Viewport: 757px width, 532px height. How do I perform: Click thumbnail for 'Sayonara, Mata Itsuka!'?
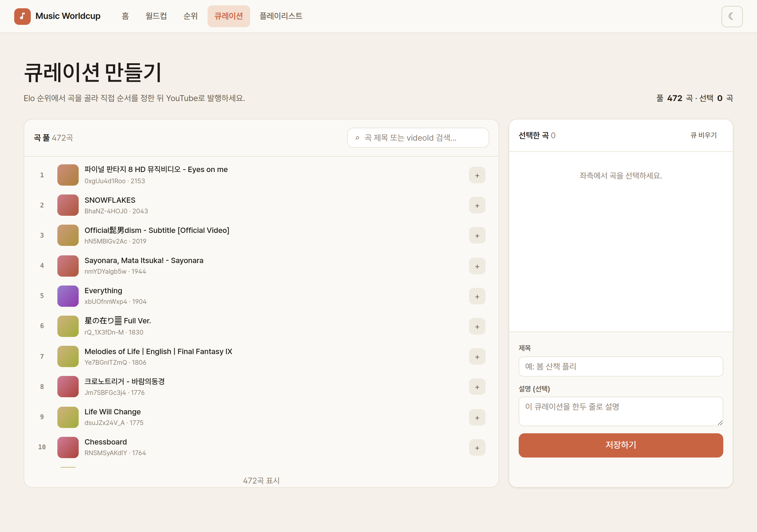pyautogui.click(x=68, y=266)
